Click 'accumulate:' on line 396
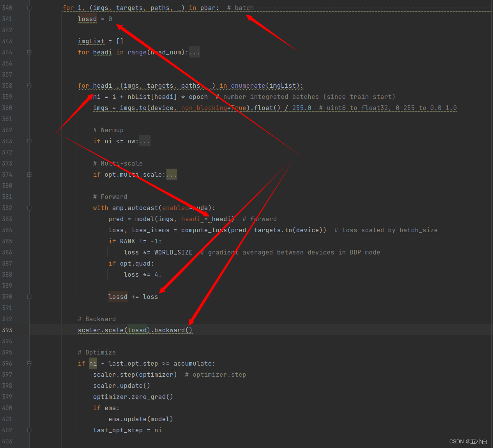493x448 pixels. click(x=195, y=363)
